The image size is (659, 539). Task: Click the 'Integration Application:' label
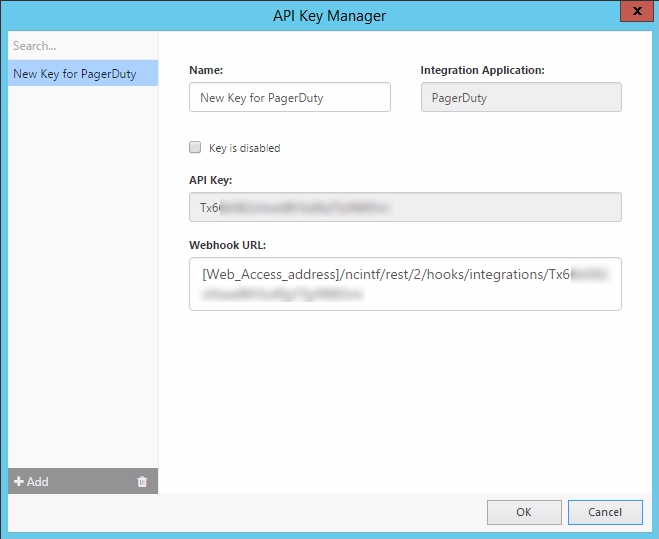[x=482, y=70]
